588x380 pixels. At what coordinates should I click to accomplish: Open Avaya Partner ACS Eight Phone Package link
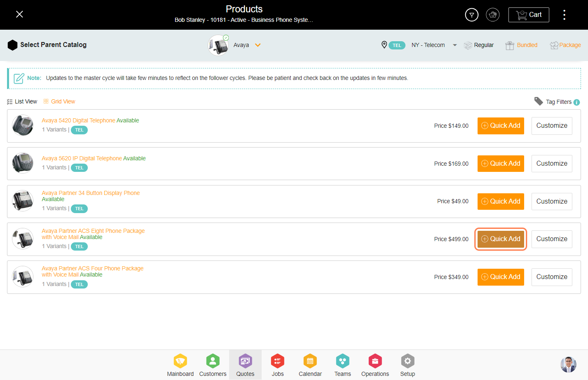coord(93,234)
